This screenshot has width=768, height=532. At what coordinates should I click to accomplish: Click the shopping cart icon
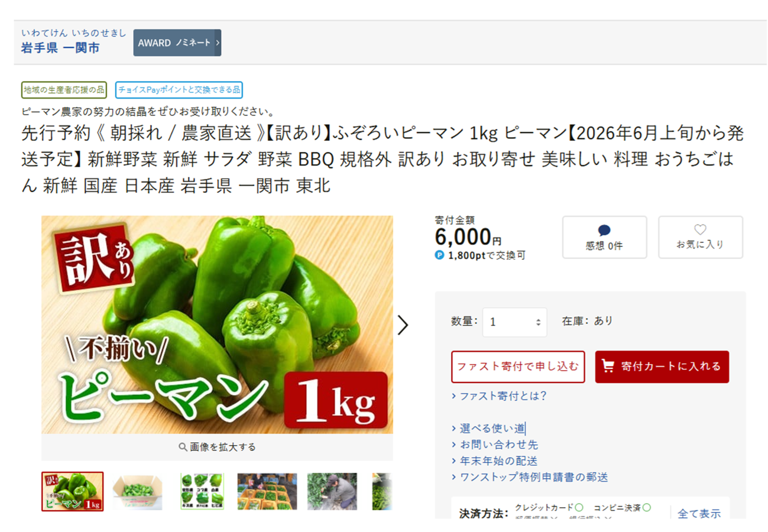pos(609,366)
